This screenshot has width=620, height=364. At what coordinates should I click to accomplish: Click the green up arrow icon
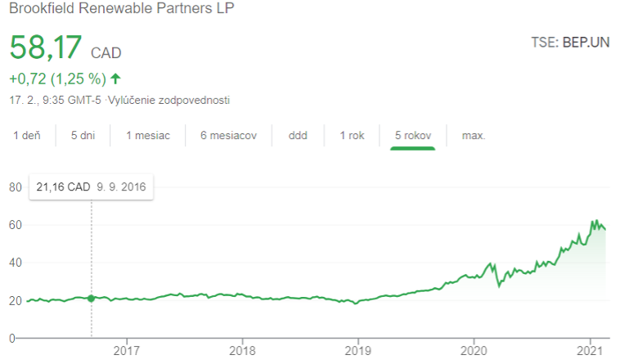pyautogui.click(x=115, y=79)
